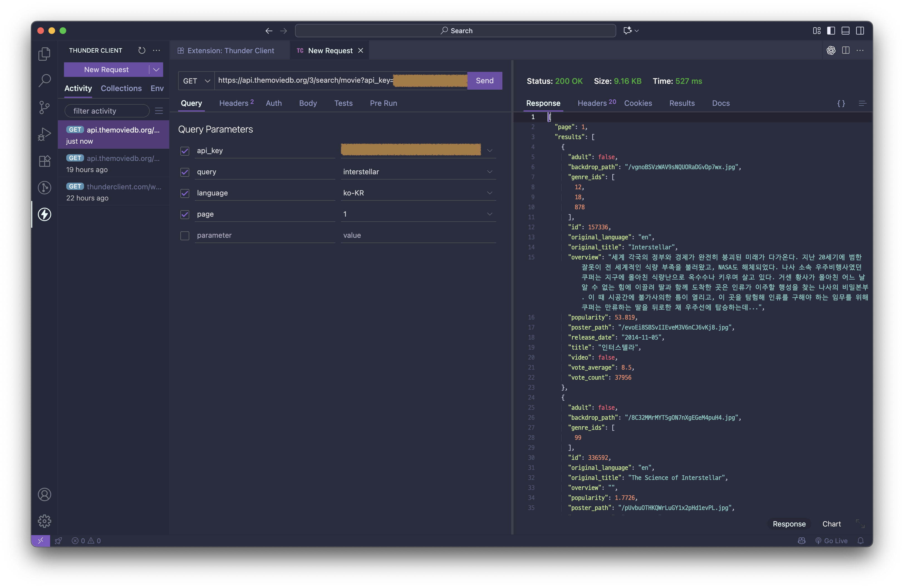904x588 pixels.
Task: Open the Run and Debug view
Action: point(45,134)
